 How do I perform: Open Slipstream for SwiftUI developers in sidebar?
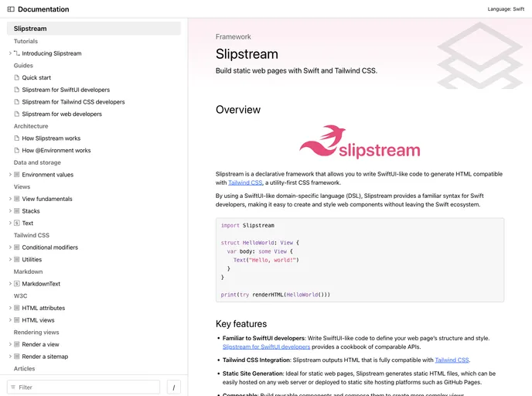pos(66,90)
